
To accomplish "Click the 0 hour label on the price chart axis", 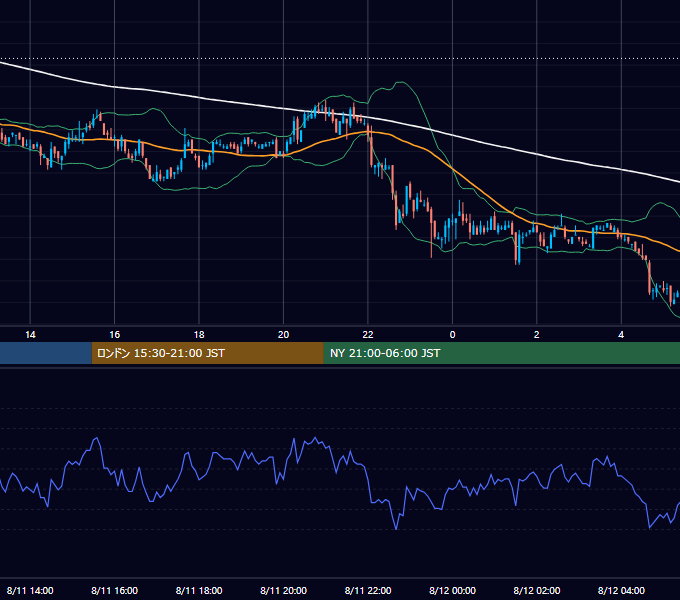I will pyautogui.click(x=452, y=335).
